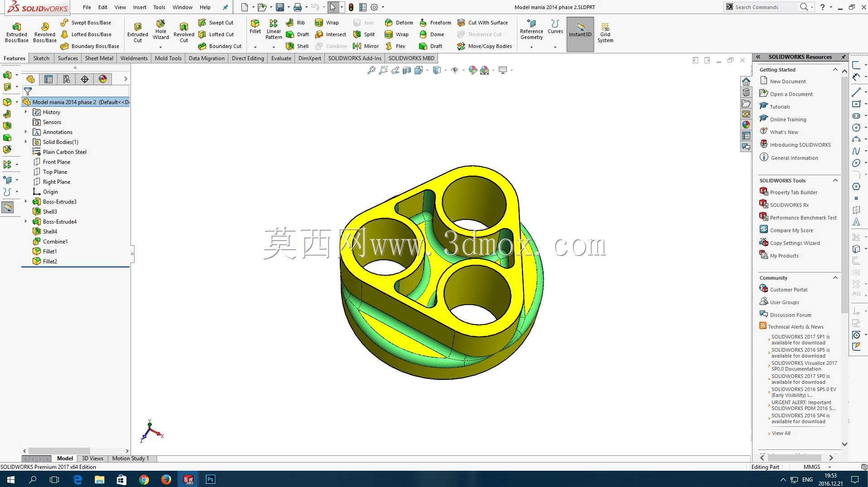868x487 pixels.
Task: Select the Extruded Boss/Base tool
Action: tap(17, 33)
